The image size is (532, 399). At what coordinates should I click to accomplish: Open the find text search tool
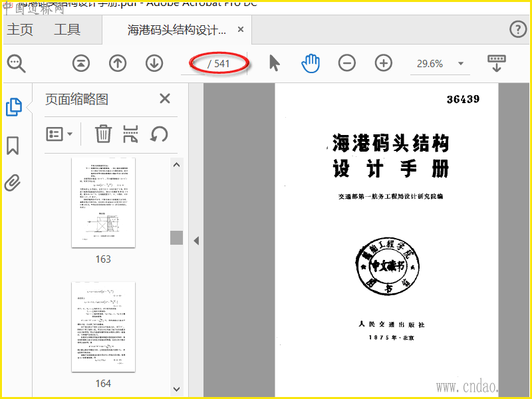coord(16,63)
